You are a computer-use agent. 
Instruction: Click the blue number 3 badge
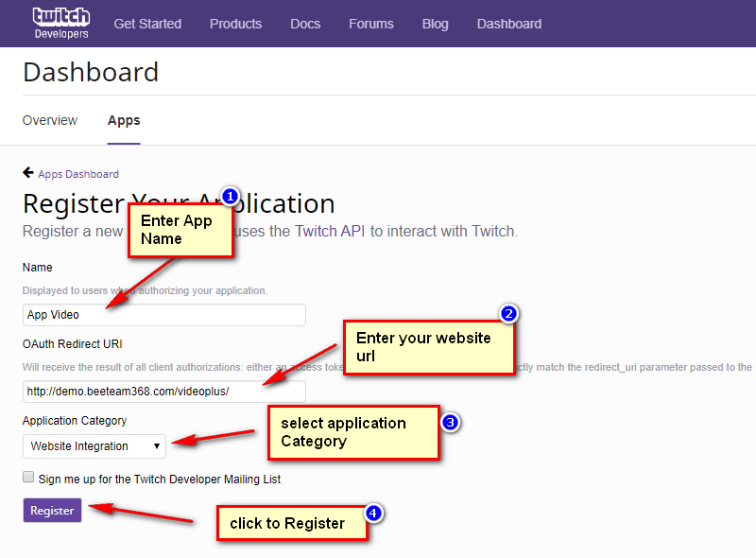pyautogui.click(x=450, y=422)
